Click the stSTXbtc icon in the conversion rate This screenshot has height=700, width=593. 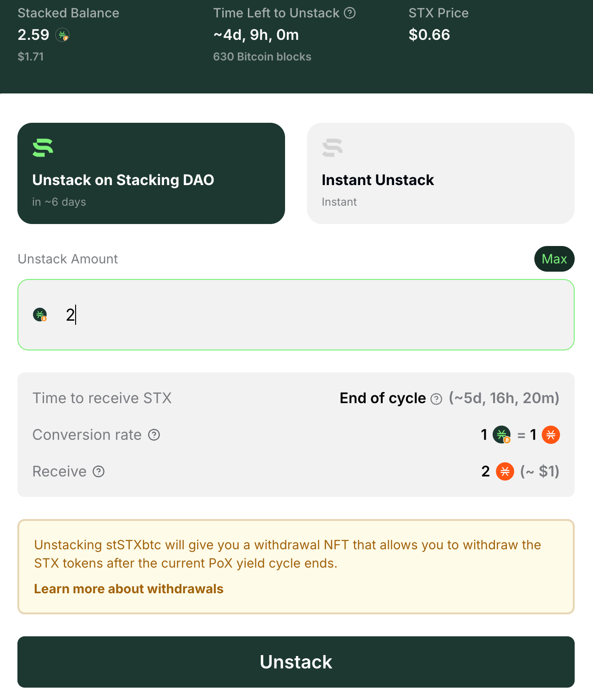(501, 434)
